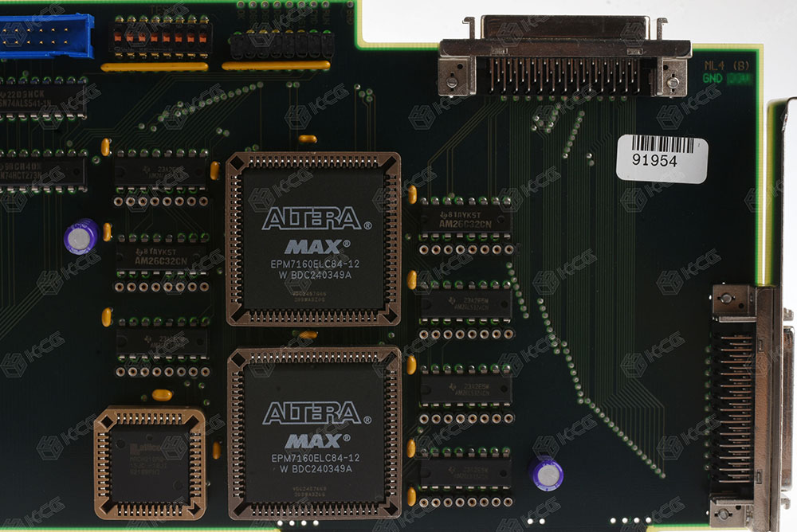
Task: Toggle the rightmost red DIP switch
Action: 203,37
